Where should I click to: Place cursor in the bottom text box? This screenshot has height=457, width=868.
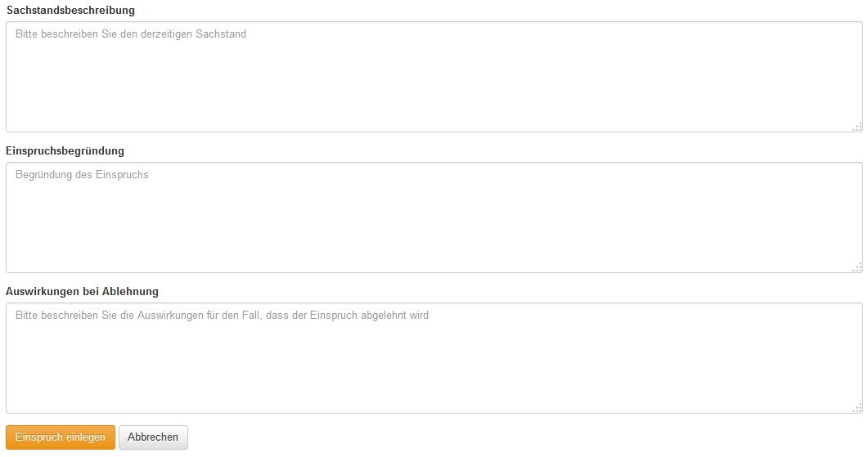click(x=434, y=363)
